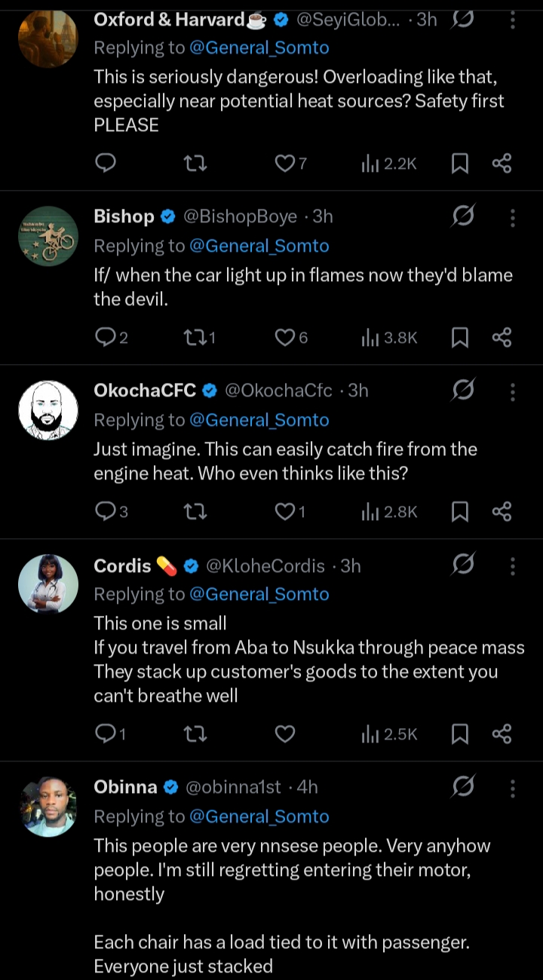Open Obinna's profile picture
Viewport: 543px width, 980px height.
(48, 807)
